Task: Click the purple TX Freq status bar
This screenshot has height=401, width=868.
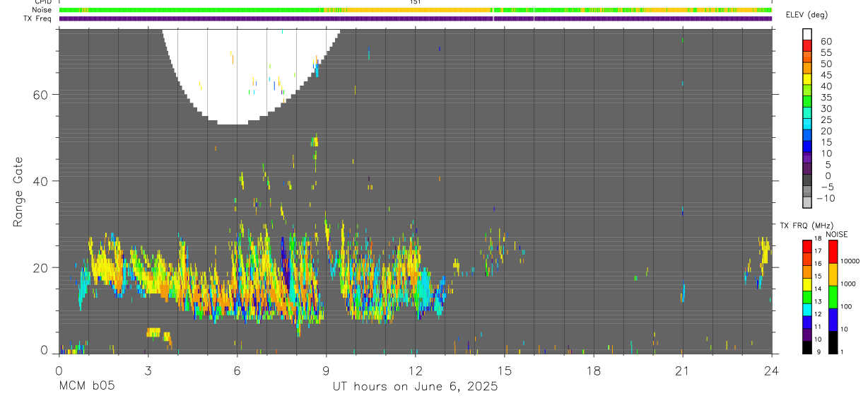Action: [x=416, y=18]
